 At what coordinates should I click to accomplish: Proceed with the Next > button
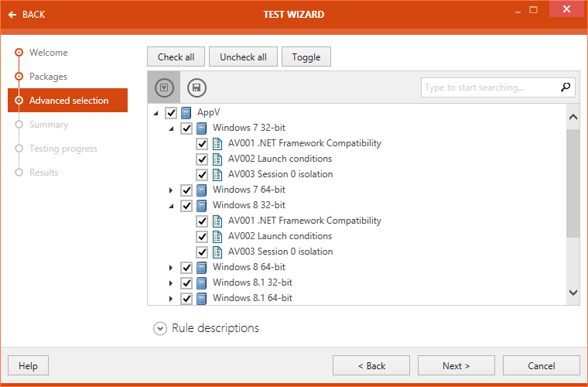click(456, 365)
